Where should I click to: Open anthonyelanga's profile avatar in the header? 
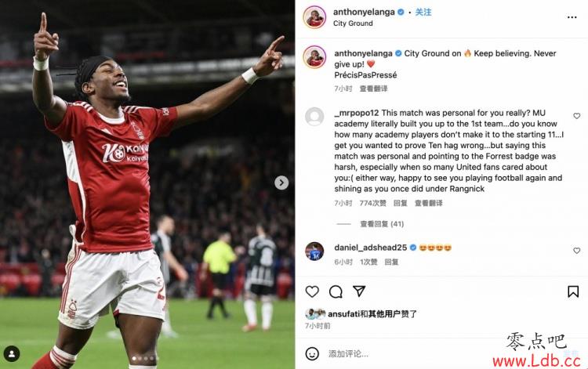pos(314,17)
